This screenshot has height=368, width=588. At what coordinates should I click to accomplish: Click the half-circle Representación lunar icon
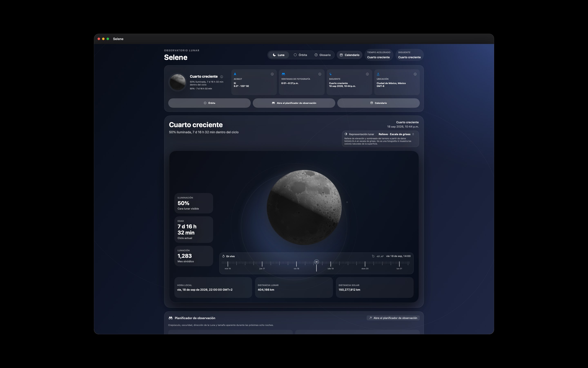pos(346,134)
